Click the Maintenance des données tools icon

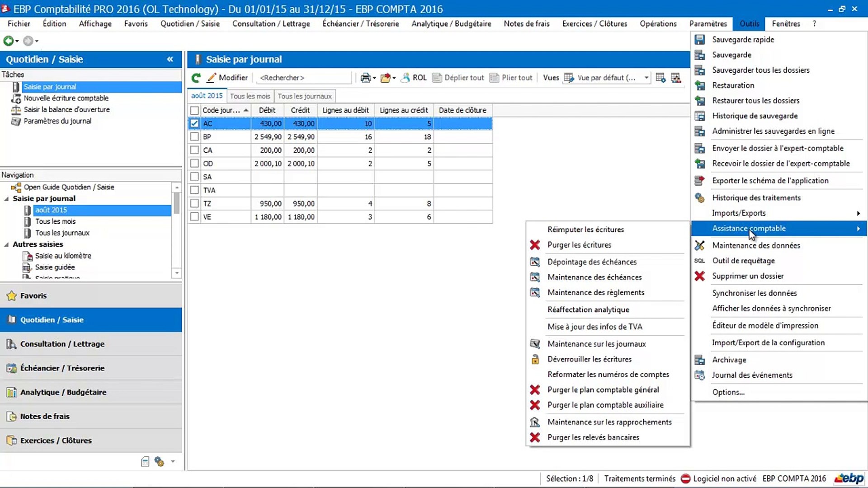click(x=699, y=245)
